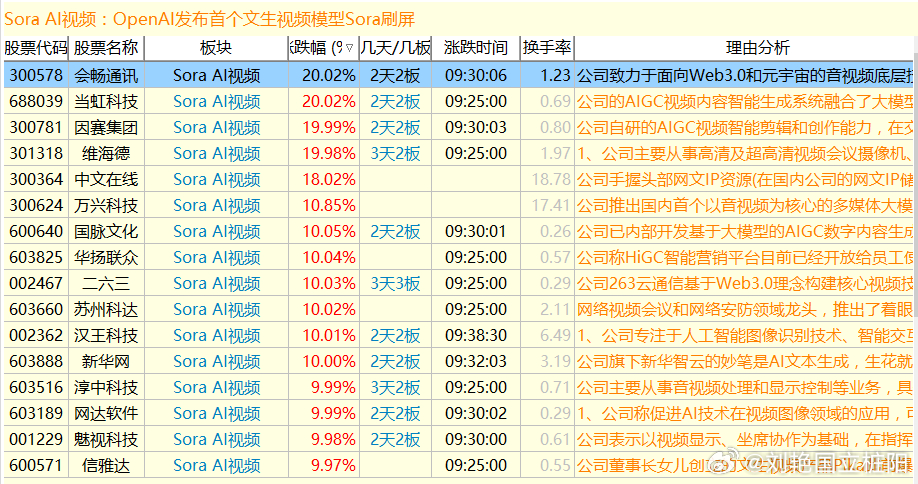Sort by 涨跌时间 column header
This screenshot has width=918, height=484.
point(476,48)
